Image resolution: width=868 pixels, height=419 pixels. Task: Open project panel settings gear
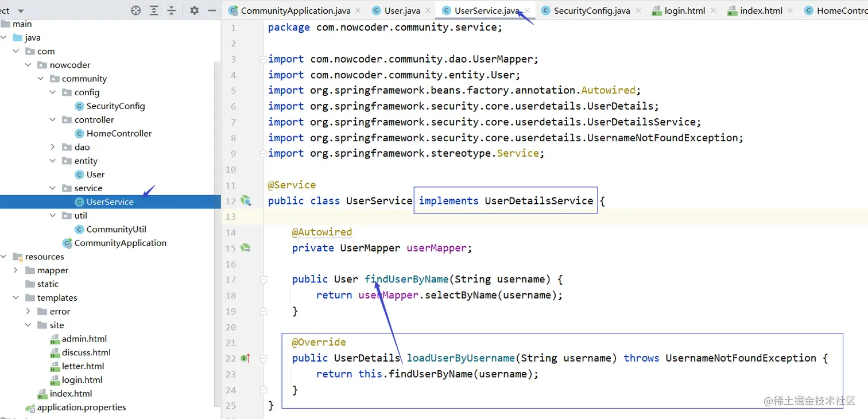point(195,10)
